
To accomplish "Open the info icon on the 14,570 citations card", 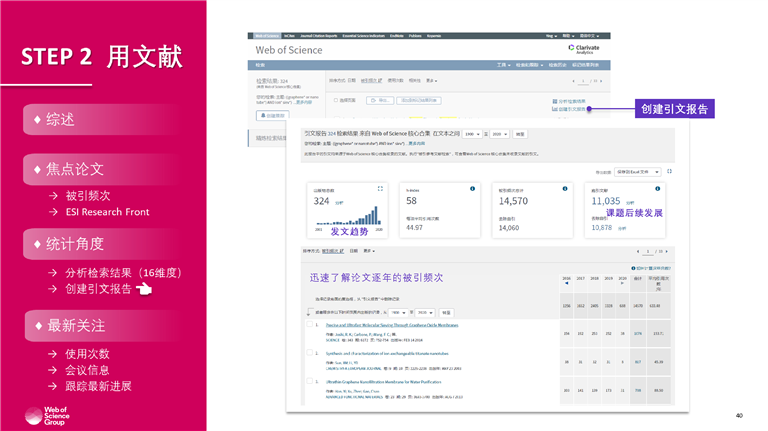I will coord(565,189).
